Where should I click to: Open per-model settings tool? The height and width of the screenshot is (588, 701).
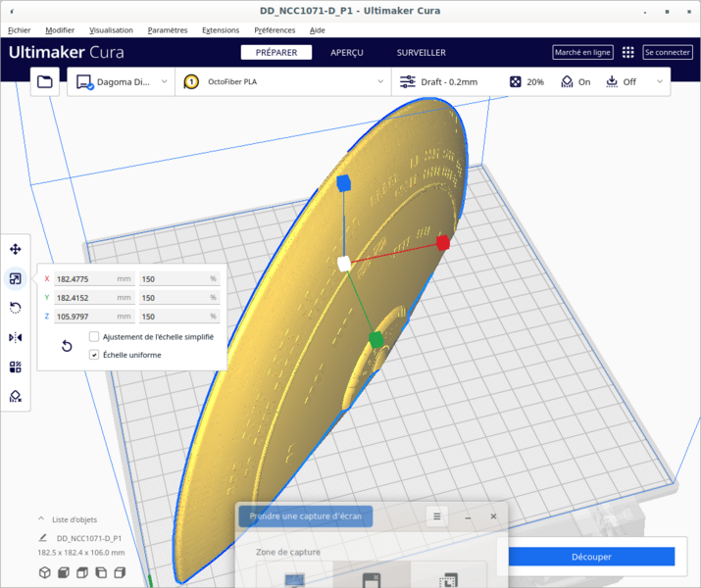click(16, 367)
